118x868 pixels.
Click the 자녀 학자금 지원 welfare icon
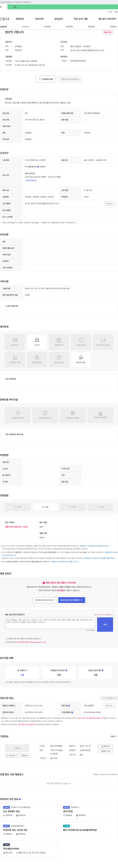click(103, 342)
